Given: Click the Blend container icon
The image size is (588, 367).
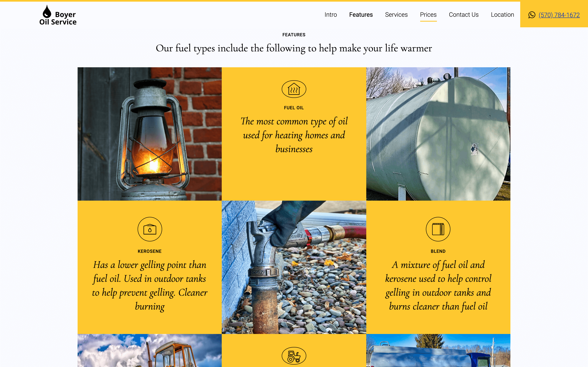Looking at the screenshot, I should [x=438, y=229].
